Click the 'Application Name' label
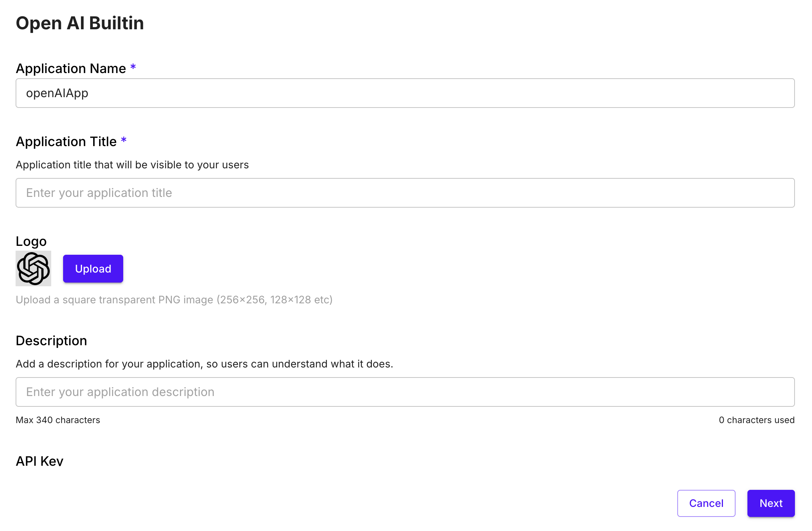Screen dimensions: 812x531 (x=71, y=69)
